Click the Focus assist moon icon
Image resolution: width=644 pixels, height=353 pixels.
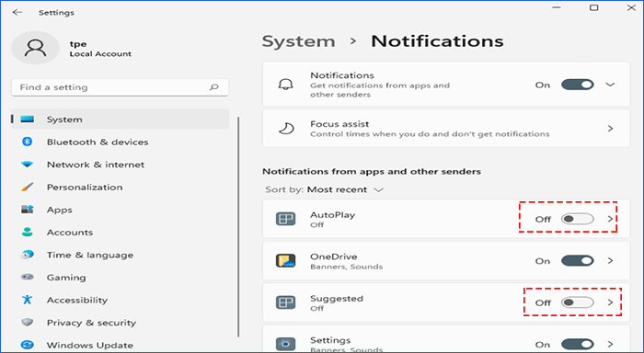coord(286,129)
